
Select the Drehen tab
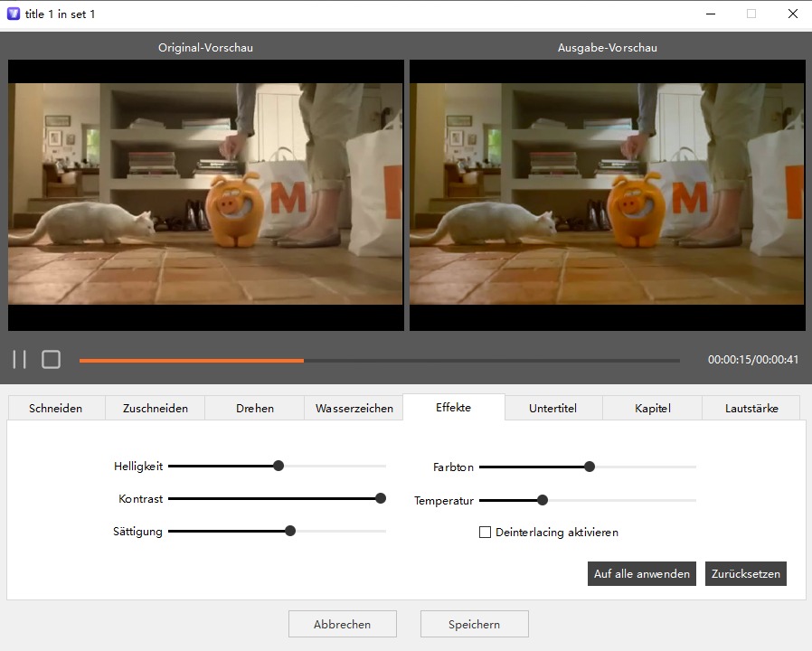click(x=254, y=408)
